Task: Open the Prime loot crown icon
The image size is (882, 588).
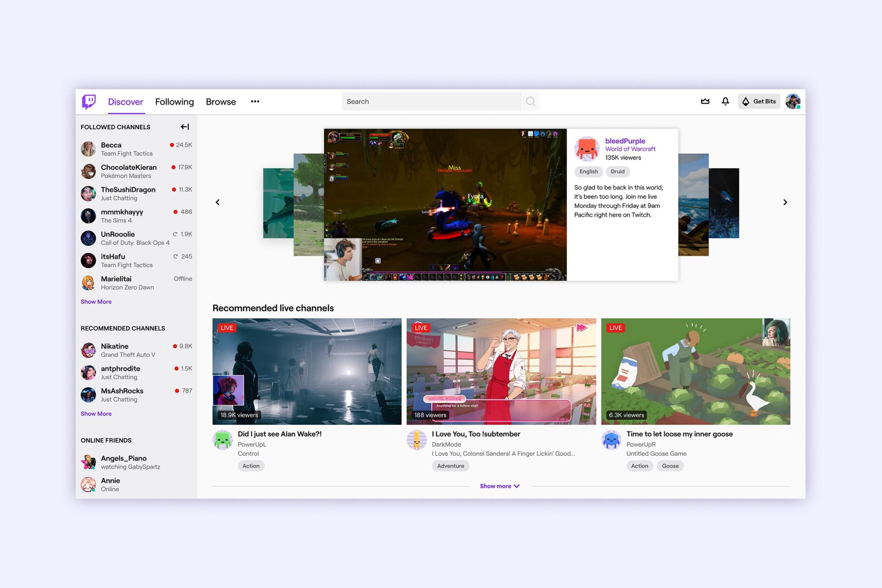Action: (x=705, y=101)
